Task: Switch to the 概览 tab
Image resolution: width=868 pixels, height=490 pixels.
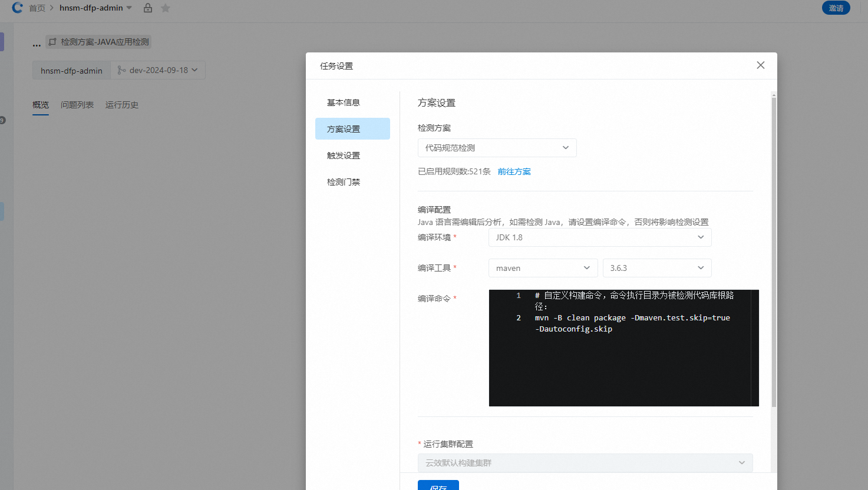Action: tap(41, 105)
